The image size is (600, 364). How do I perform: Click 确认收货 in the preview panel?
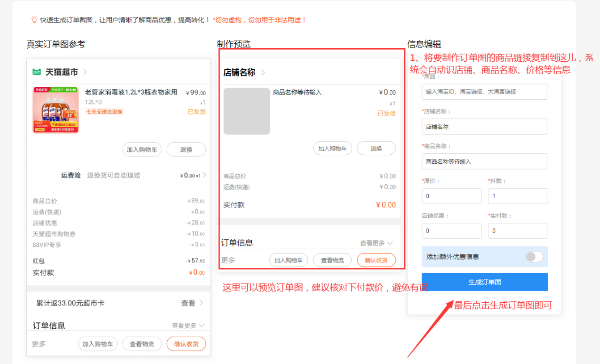tap(376, 260)
